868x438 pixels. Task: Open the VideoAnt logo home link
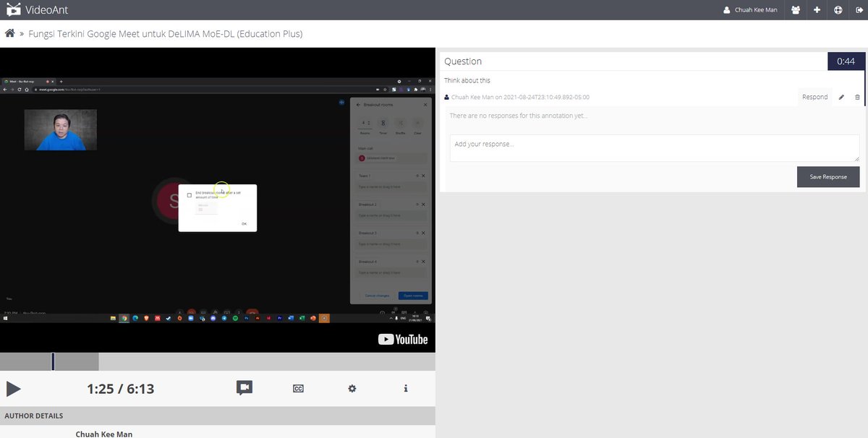[x=38, y=10]
